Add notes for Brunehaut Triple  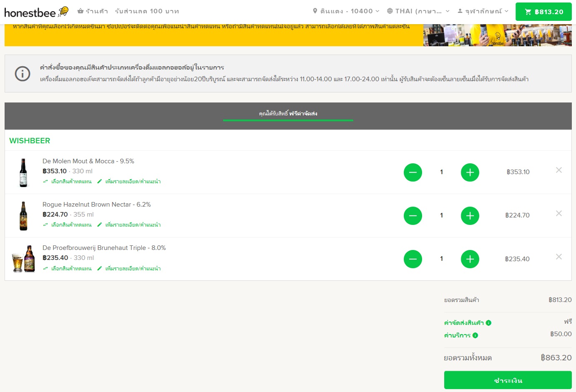tap(129, 269)
